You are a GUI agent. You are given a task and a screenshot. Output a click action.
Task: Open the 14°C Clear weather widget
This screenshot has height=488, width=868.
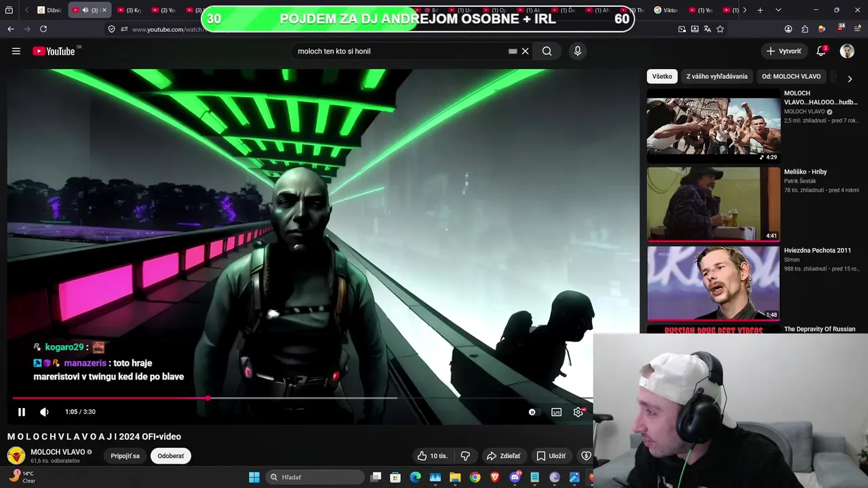(22, 476)
